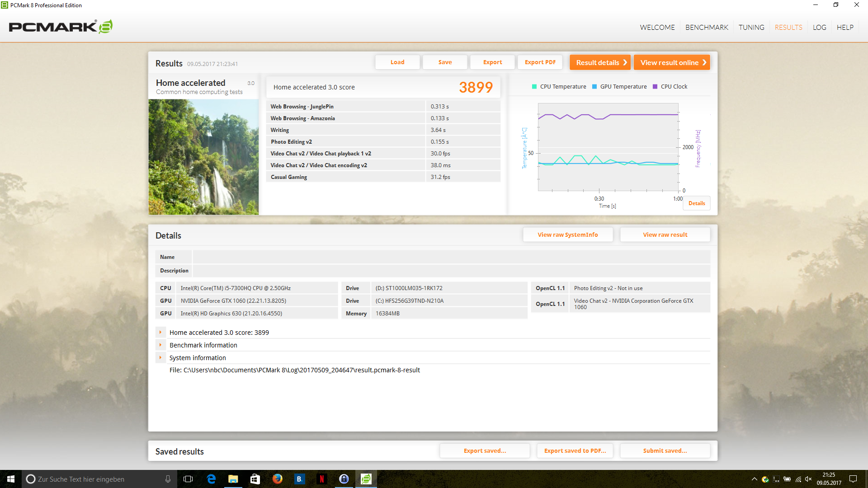Open the Netflix taskbar app
Viewport: 868px width, 488px height.
click(321, 479)
